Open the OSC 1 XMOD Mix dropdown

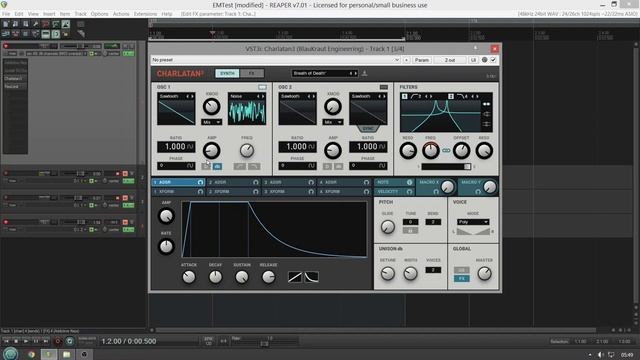point(211,122)
